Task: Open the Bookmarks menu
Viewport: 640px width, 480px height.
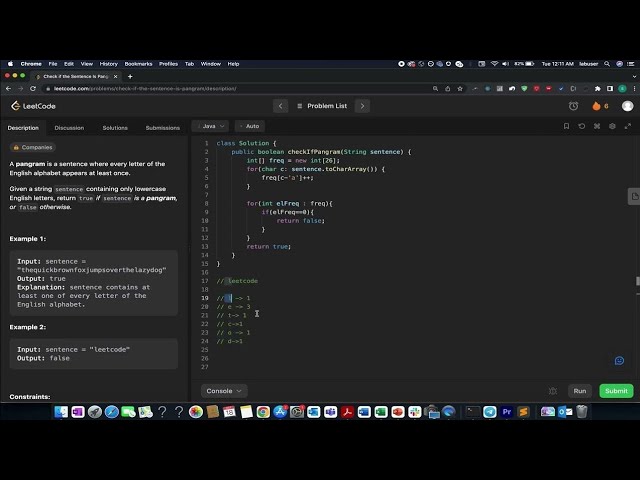Action: click(x=138, y=64)
